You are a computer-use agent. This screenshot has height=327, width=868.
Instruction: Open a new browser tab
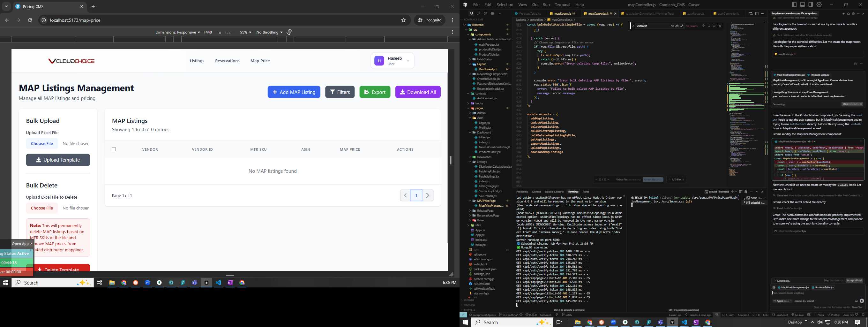[93, 6]
